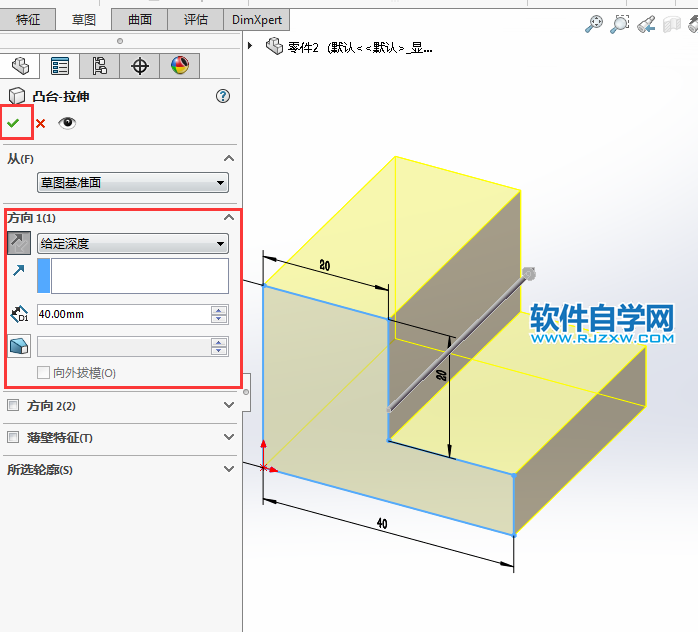Click the 零件2 part name in flyout tree
The height and width of the screenshot is (632, 698).
303,47
